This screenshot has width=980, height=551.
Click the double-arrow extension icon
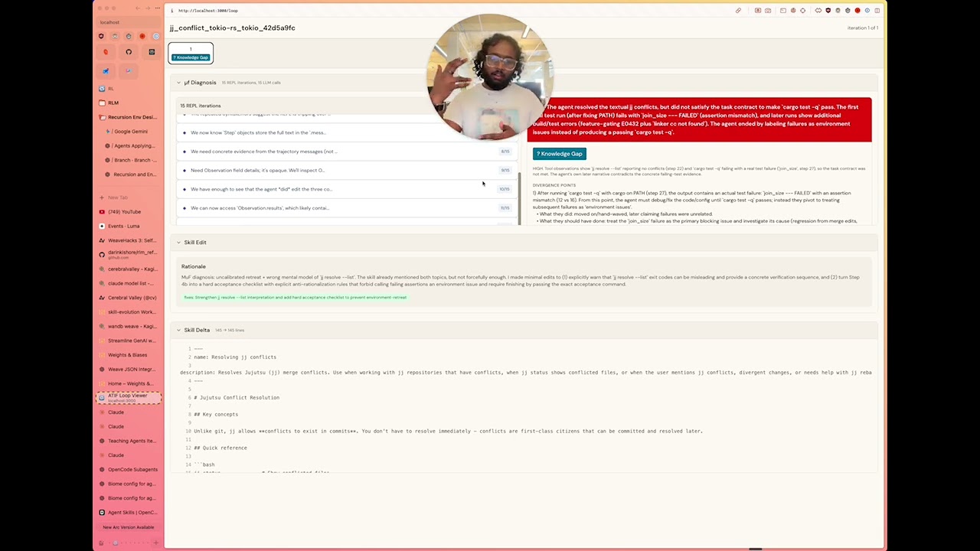coord(818,11)
